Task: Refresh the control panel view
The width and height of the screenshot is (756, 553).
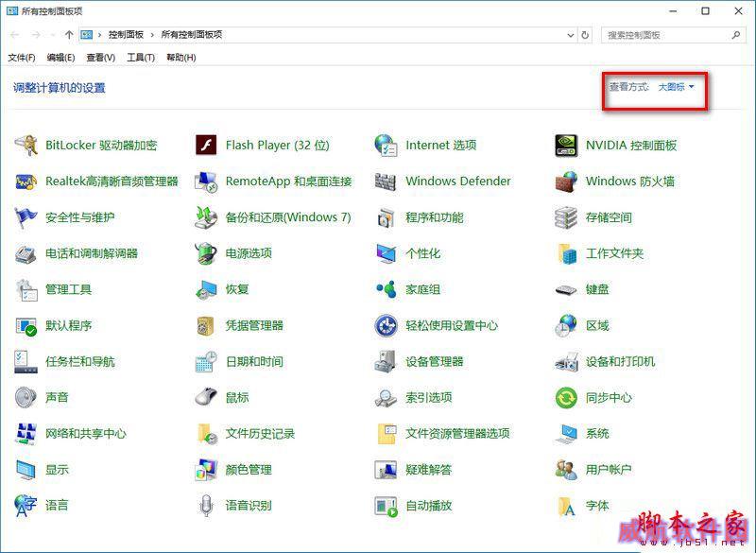Action: [585, 35]
